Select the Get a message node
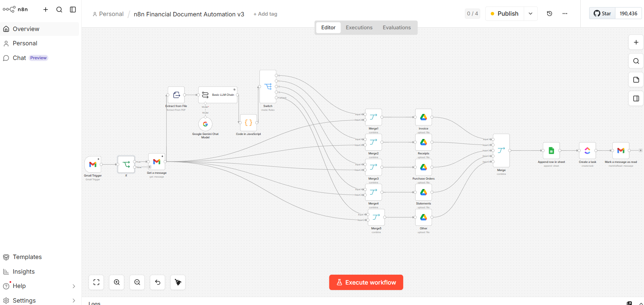This screenshot has width=644, height=305. tap(157, 162)
